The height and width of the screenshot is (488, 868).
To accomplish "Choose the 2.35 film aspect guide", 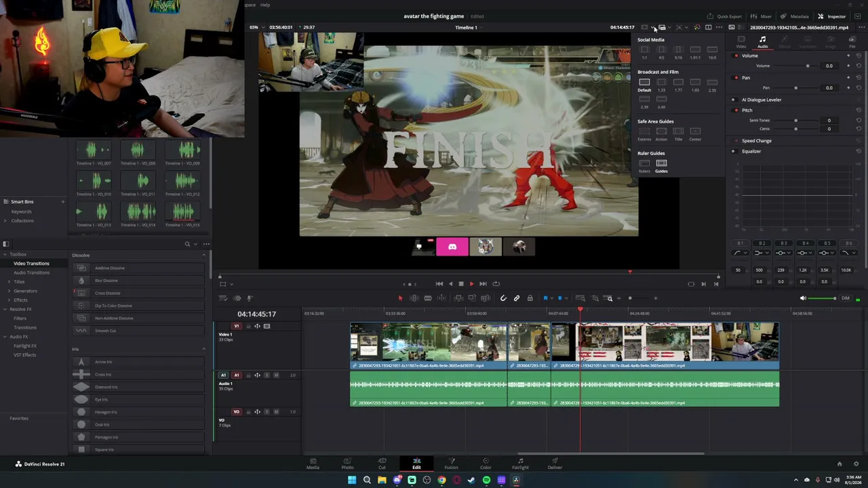I will pyautogui.click(x=712, y=85).
